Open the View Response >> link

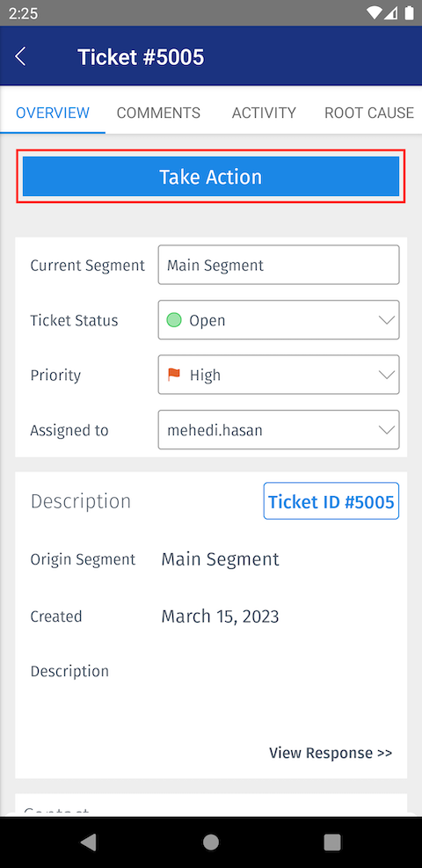coord(331,753)
